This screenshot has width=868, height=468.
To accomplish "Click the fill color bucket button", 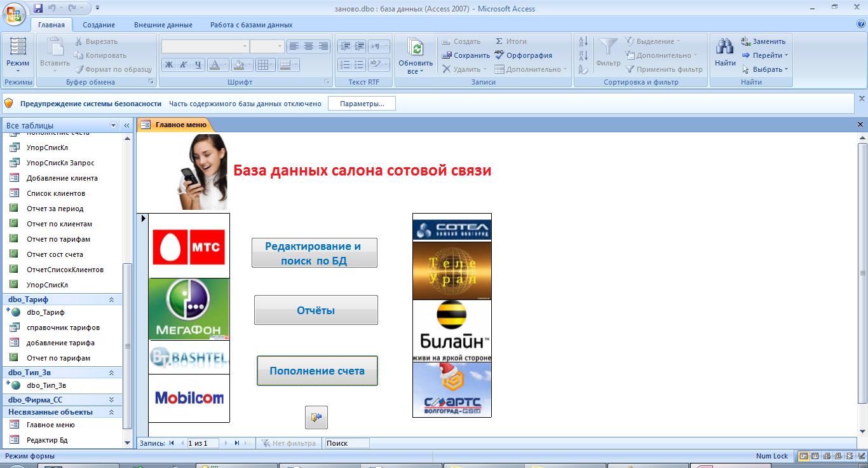I will [x=239, y=64].
